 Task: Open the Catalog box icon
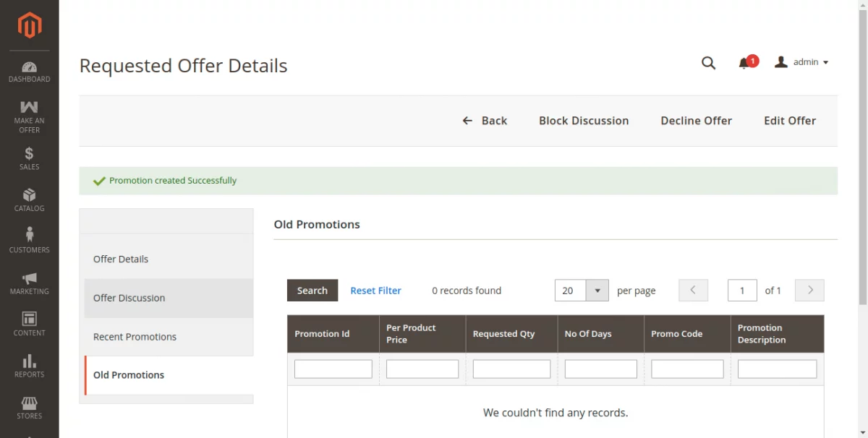tap(30, 194)
